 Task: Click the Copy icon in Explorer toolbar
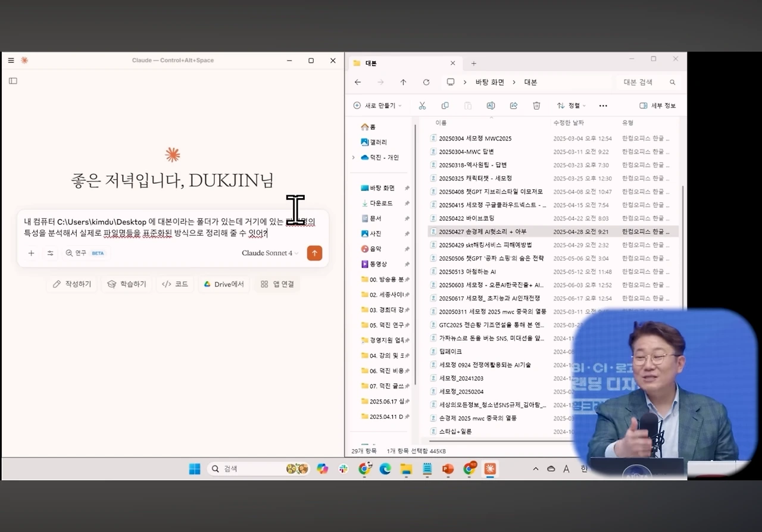(x=445, y=105)
